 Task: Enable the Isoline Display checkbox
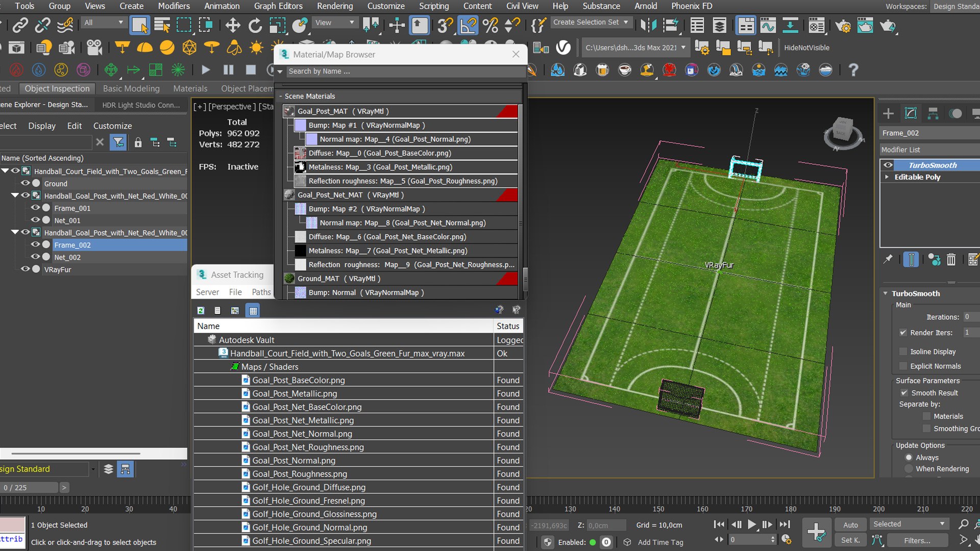[903, 352]
